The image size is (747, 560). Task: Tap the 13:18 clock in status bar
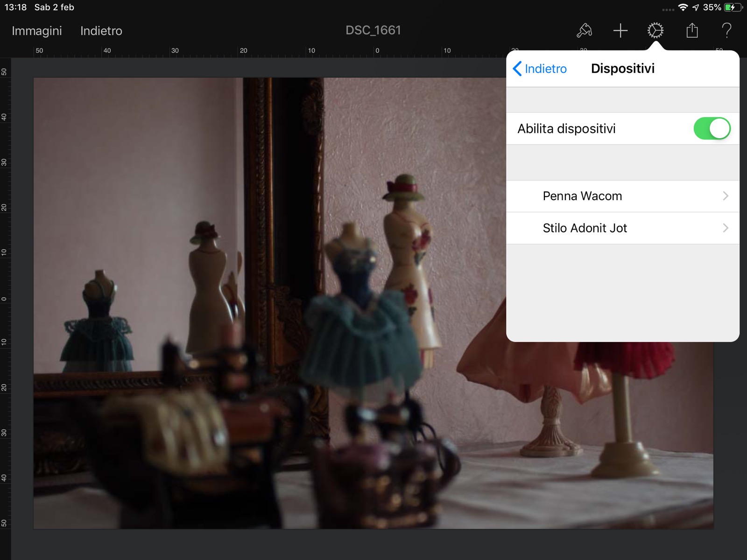tap(15, 7)
